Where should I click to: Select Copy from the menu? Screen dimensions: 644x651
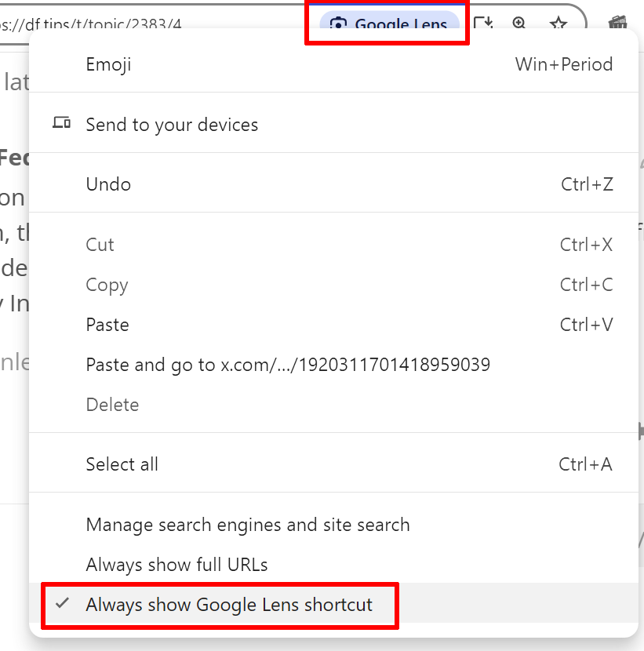tap(333, 285)
